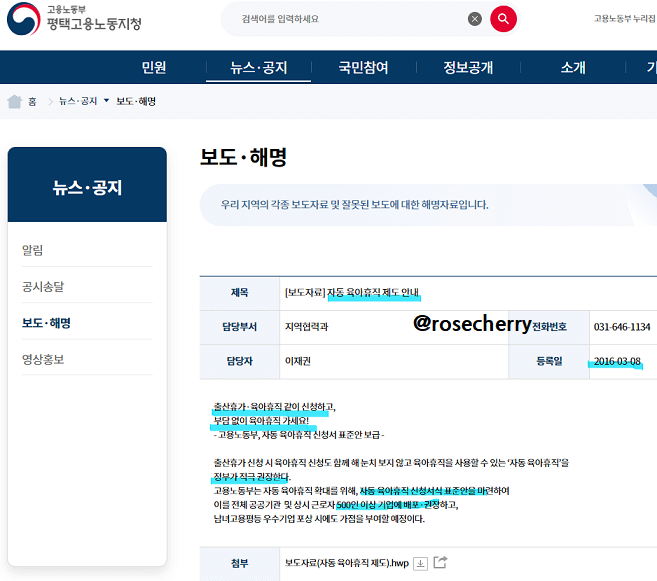The width and height of the screenshot is (657, 581).
Task: Open the 소개 main menu
Action: click(573, 67)
